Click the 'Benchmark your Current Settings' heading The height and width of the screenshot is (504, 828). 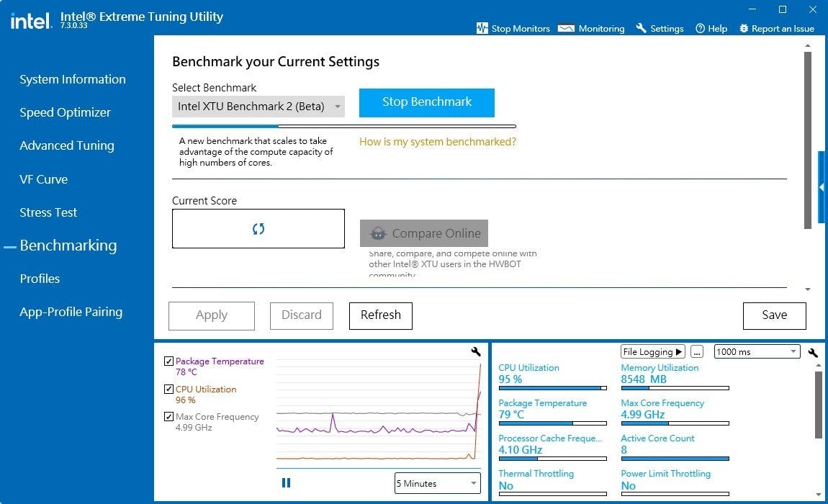(276, 62)
